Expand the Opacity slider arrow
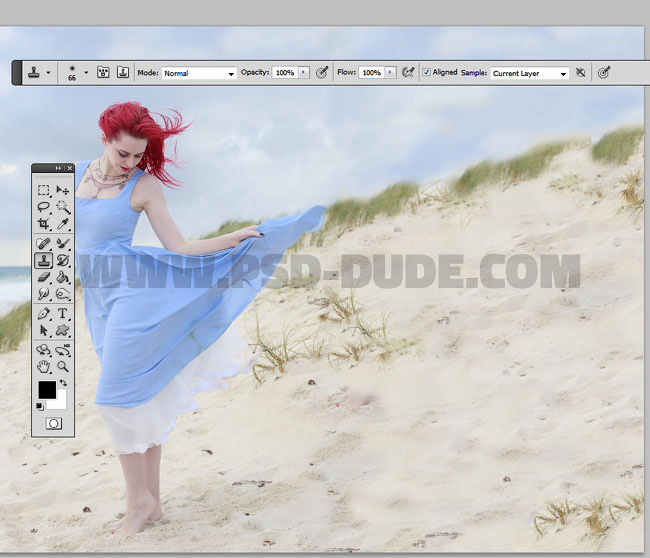 point(304,73)
